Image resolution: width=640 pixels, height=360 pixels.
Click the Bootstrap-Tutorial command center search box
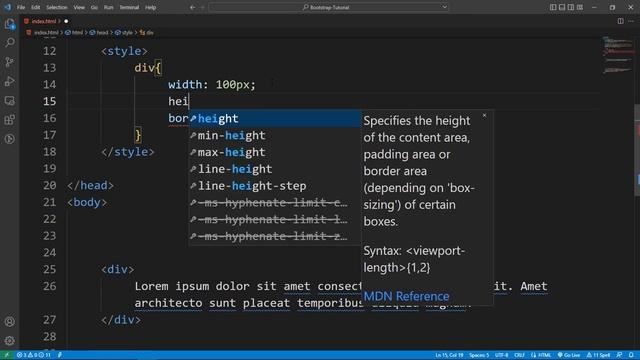tap(329, 7)
